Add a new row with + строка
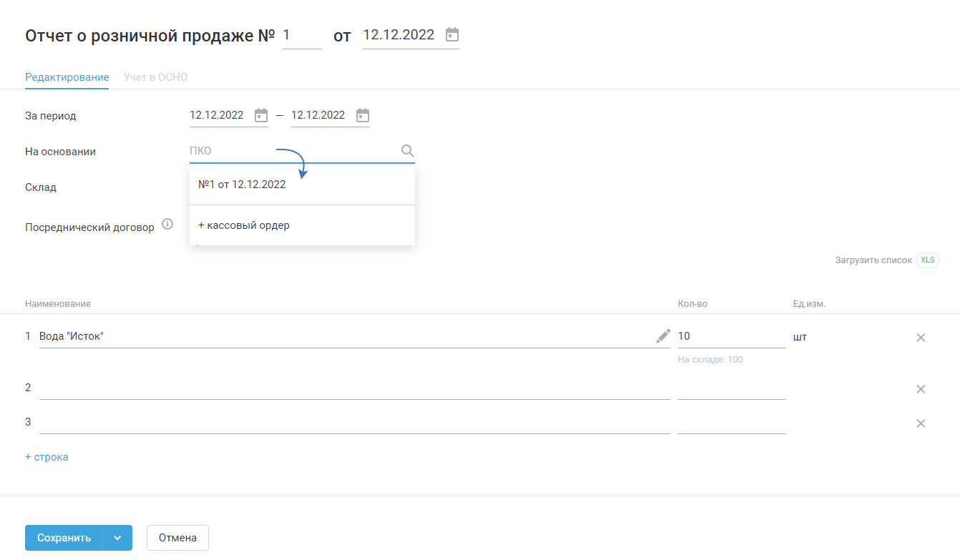This screenshot has height=560, width=961. tap(47, 457)
